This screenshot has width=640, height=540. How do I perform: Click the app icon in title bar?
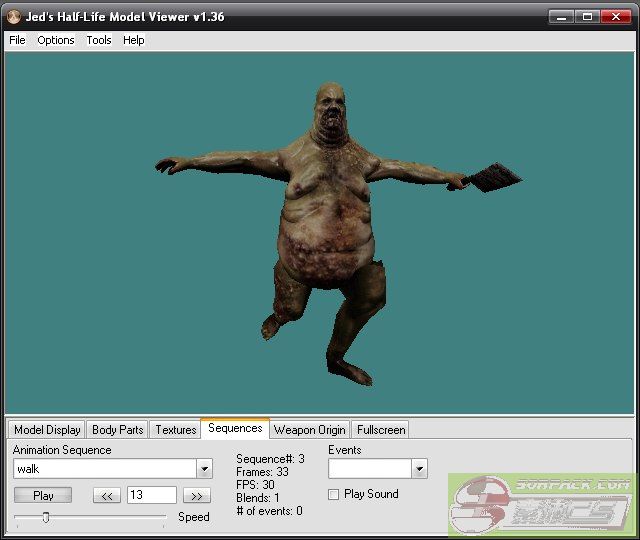13,16
